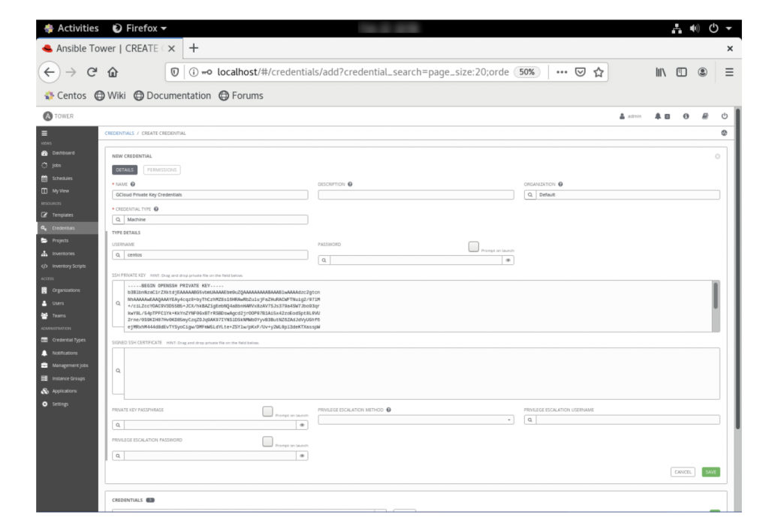Image resolution: width=769 pixels, height=532 pixels.
Task: Enable Password prompt on launch checkbox
Action: (x=473, y=247)
